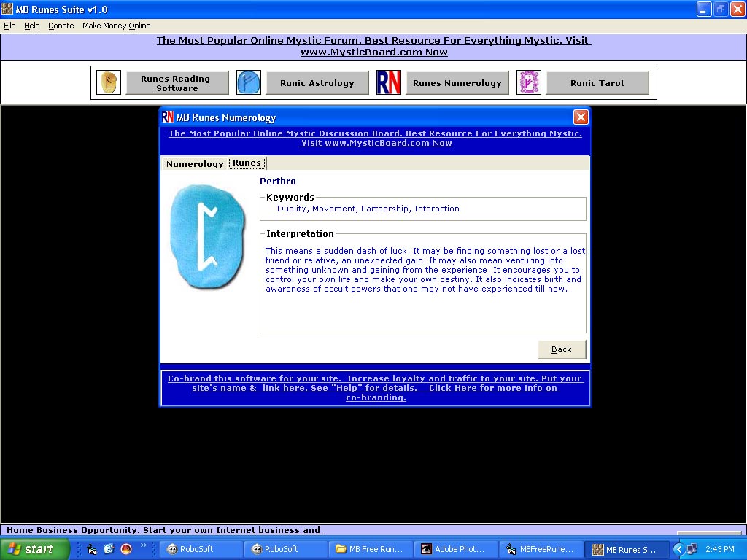Screen dimensions: 747x560
Task: Launch the Runes Numerology module
Action: pyautogui.click(x=457, y=83)
